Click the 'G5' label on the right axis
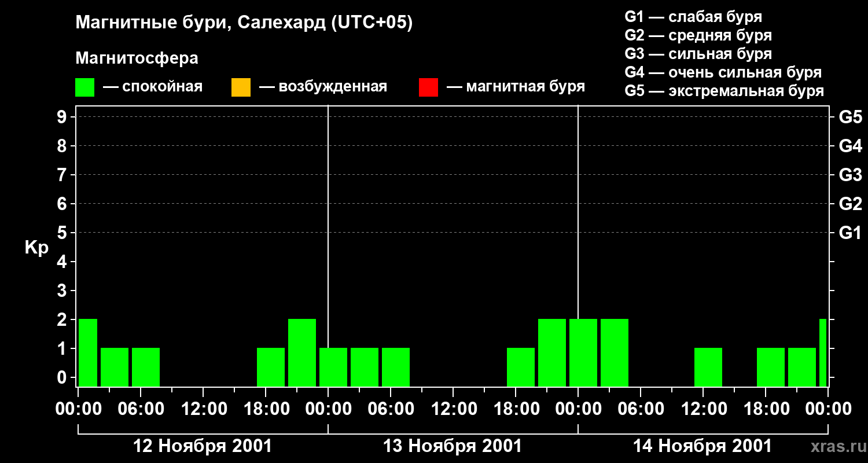This screenshot has height=463, width=868. pyautogui.click(x=851, y=117)
